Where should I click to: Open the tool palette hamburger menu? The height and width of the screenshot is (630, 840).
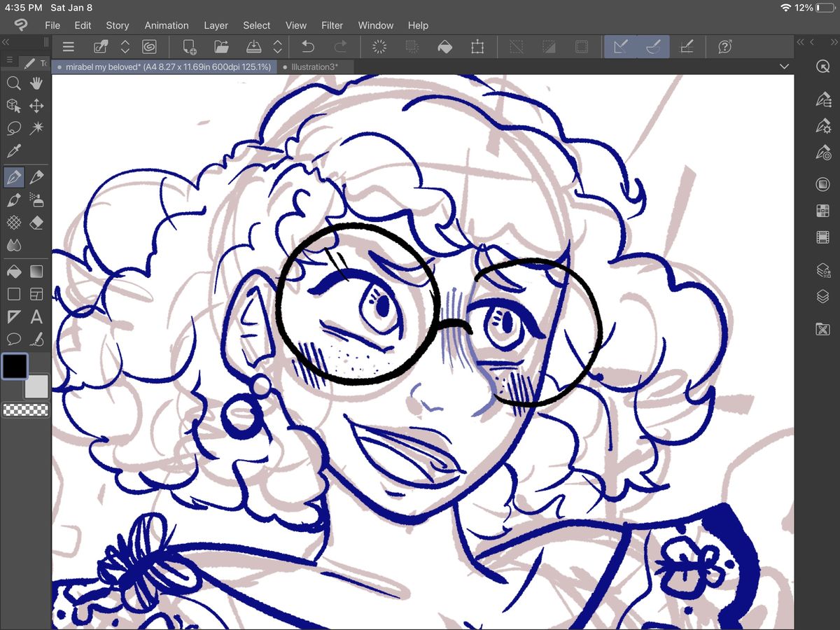(x=9, y=61)
